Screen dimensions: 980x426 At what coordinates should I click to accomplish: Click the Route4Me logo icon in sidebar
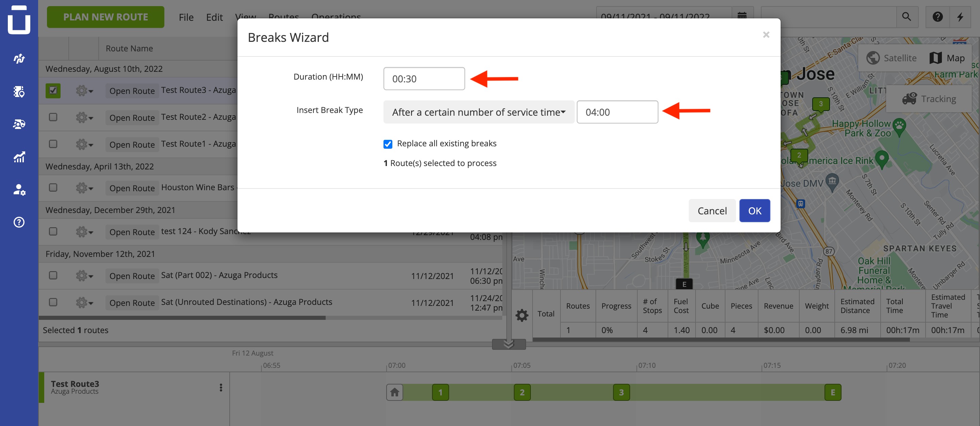tap(19, 19)
